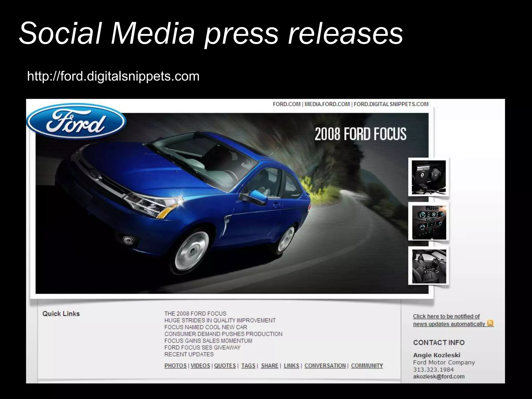Open the QUOTES section link
The image size is (532, 399).
click(225, 366)
